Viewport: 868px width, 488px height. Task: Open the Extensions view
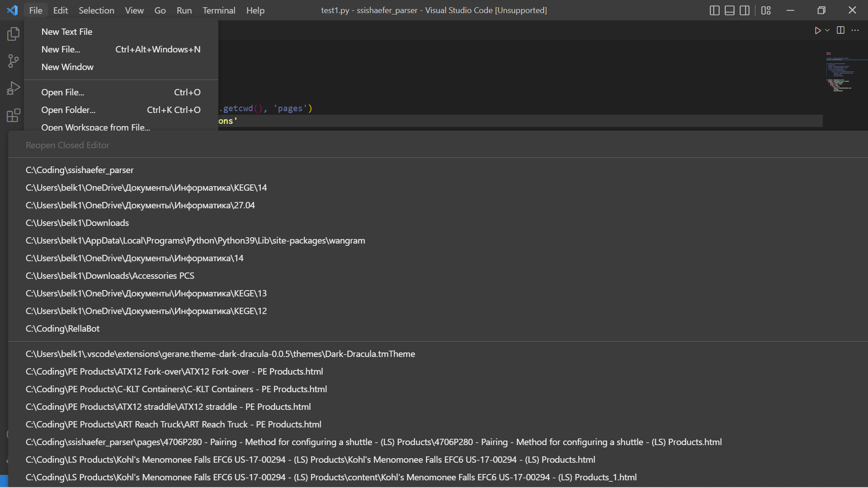pos(14,115)
